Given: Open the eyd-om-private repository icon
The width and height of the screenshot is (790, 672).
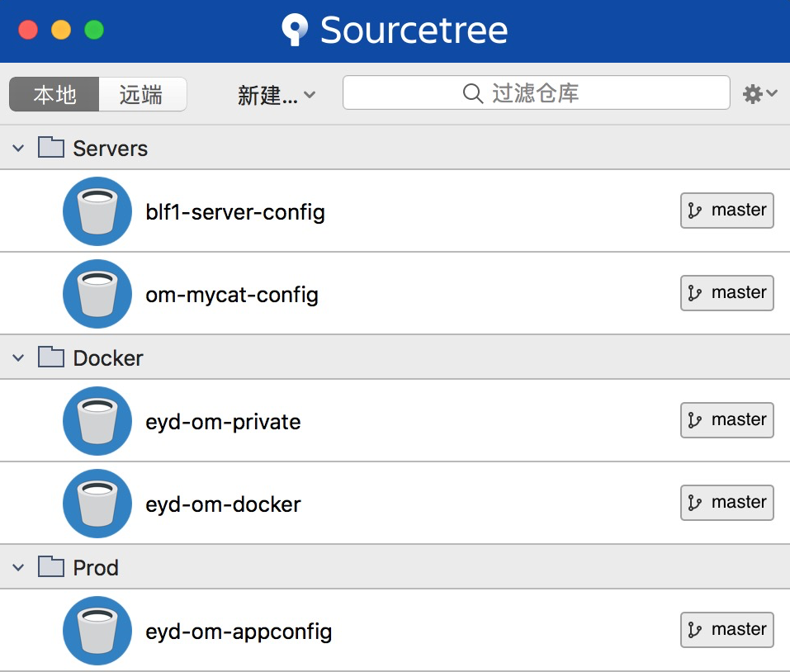Looking at the screenshot, I should (97, 420).
